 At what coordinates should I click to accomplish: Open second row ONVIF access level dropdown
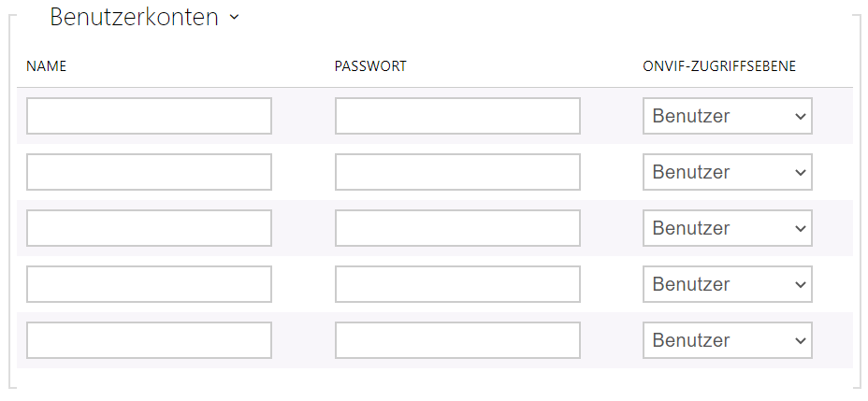(x=727, y=172)
